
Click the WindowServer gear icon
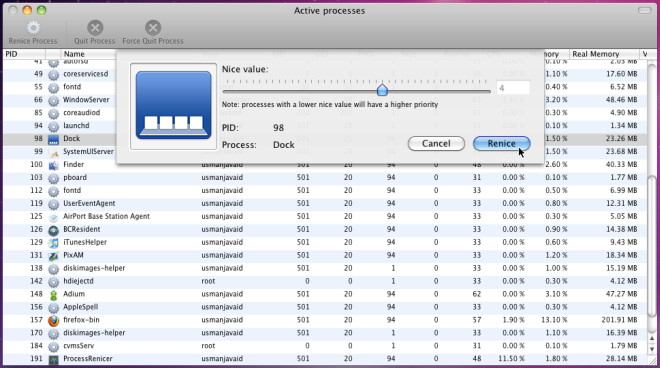pyautogui.click(x=53, y=101)
